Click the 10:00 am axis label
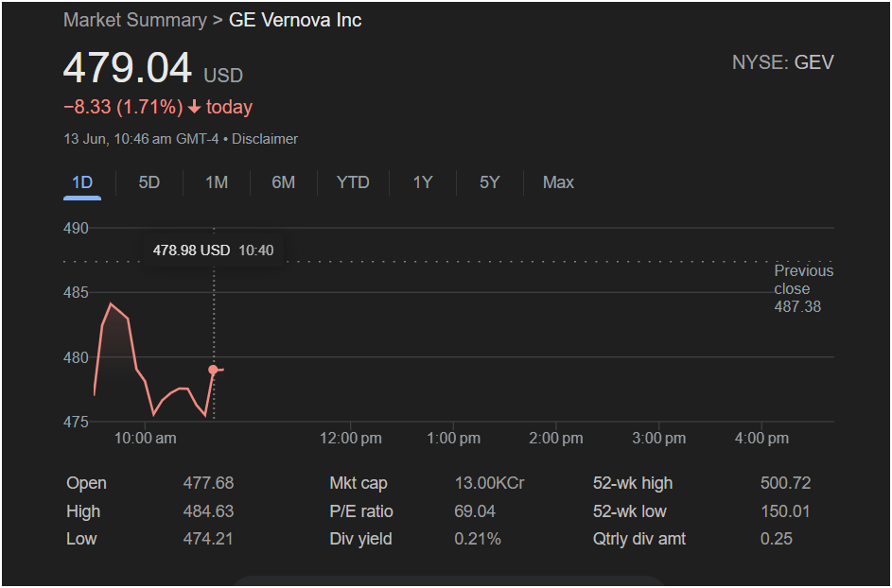The height and width of the screenshot is (588, 892). coord(145,439)
